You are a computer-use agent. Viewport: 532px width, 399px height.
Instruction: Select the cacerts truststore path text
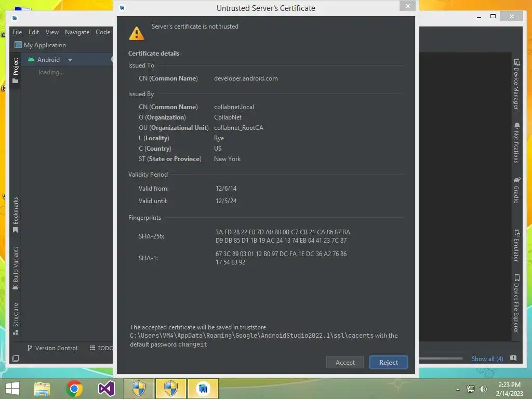click(x=251, y=336)
